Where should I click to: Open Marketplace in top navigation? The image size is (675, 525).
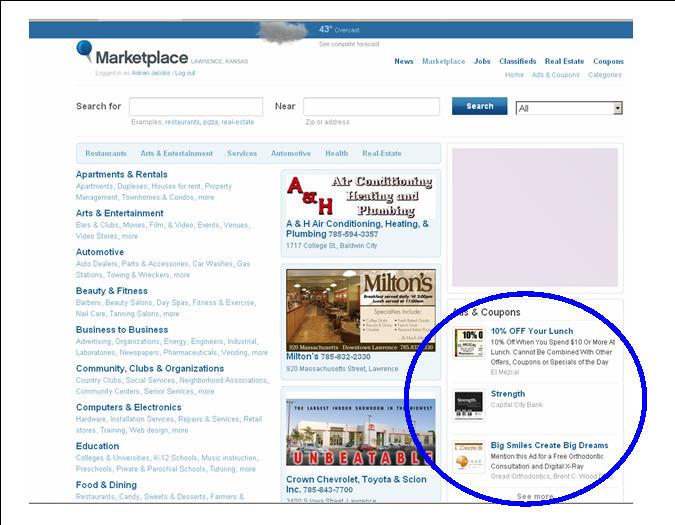coord(443,61)
